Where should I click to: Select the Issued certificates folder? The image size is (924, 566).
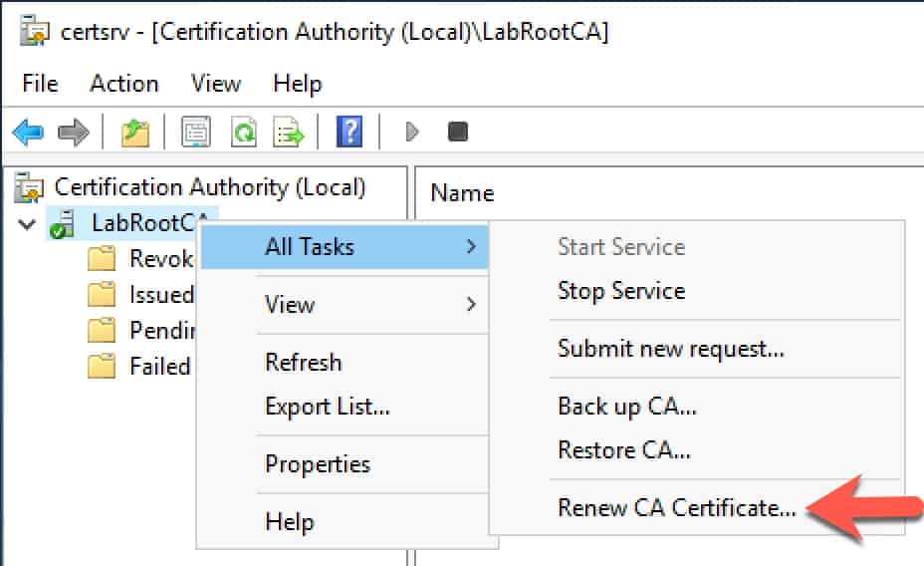[161, 294]
